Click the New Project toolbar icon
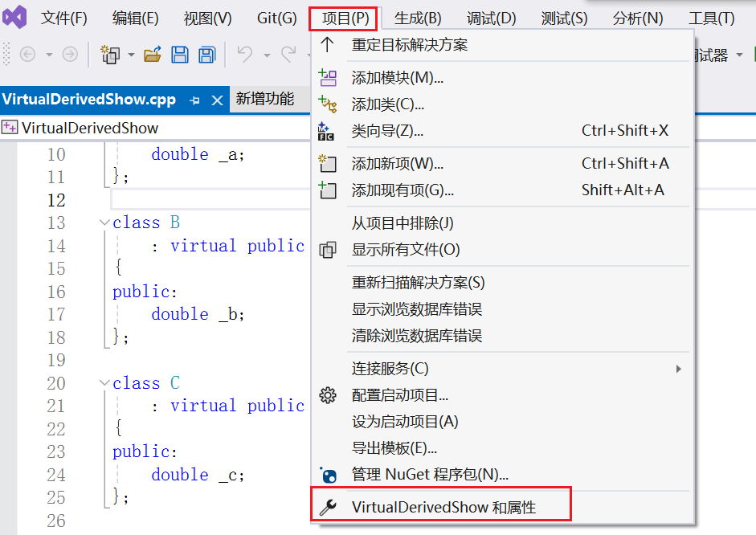The image size is (756, 535). point(109,55)
